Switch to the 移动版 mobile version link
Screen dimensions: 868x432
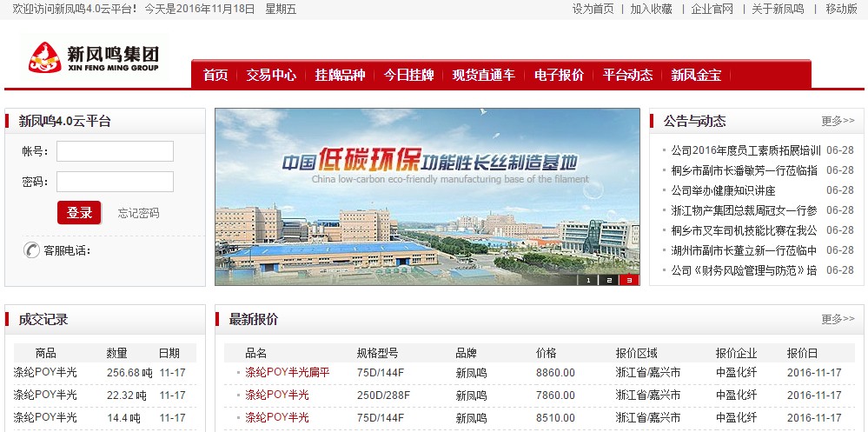pos(841,9)
